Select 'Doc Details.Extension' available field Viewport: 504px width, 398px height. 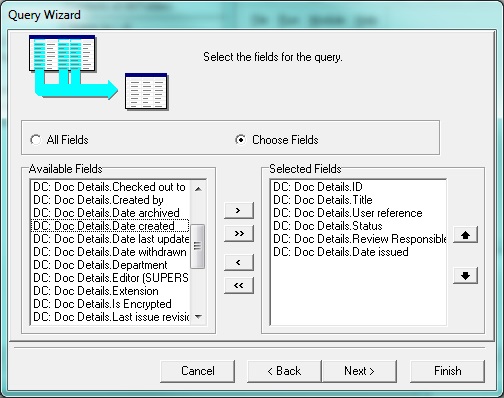pos(110,291)
